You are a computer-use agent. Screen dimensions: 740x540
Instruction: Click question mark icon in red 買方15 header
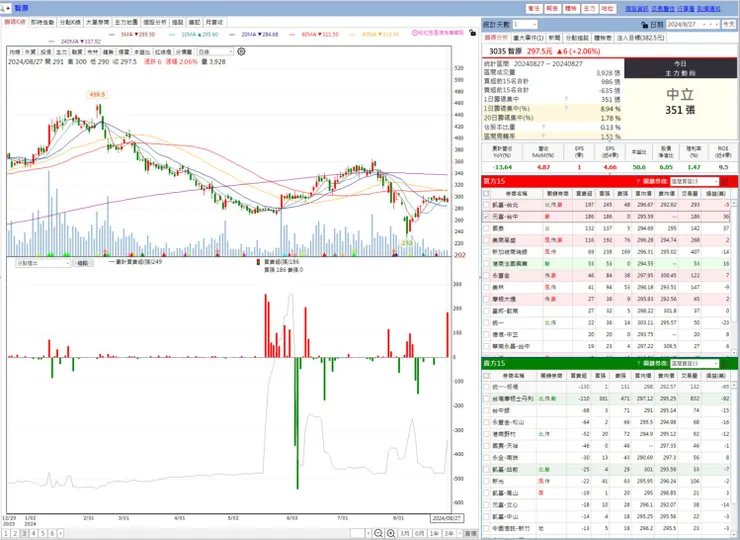point(638,181)
